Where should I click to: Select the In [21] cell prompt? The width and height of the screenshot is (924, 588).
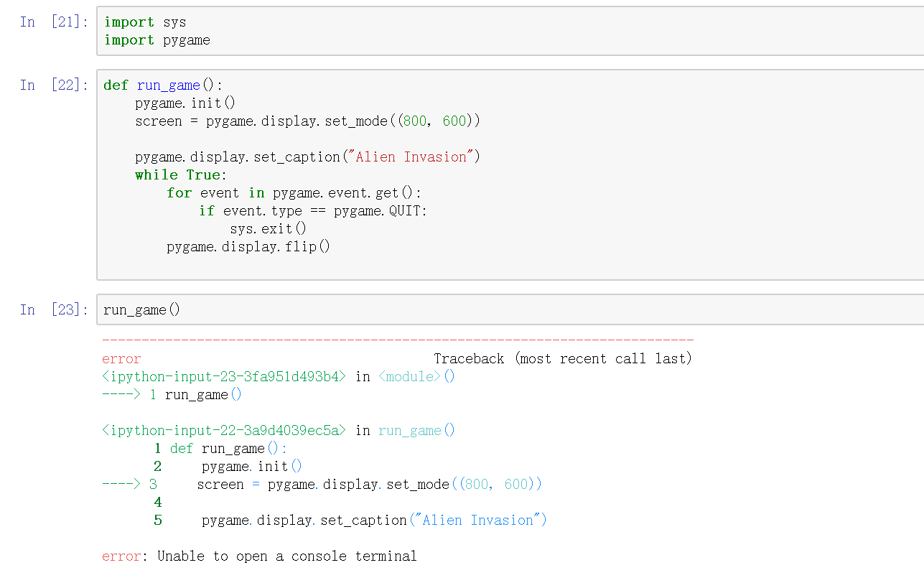tap(54, 22)
